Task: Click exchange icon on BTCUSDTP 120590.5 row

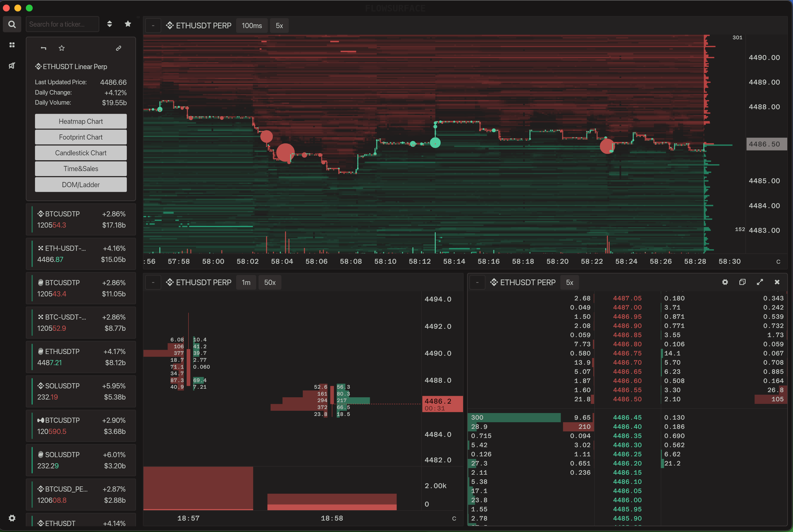Action: (x=41, y=420)
